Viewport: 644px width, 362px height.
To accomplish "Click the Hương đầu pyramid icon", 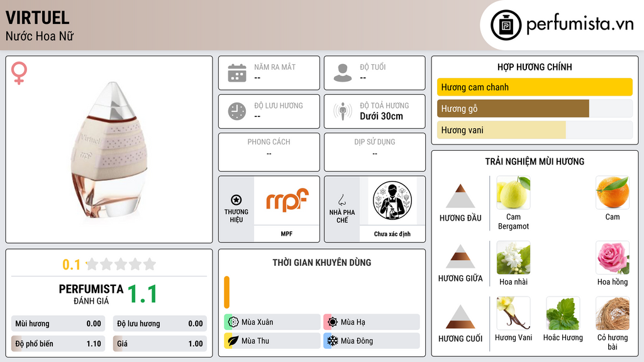I will point(460,196).
